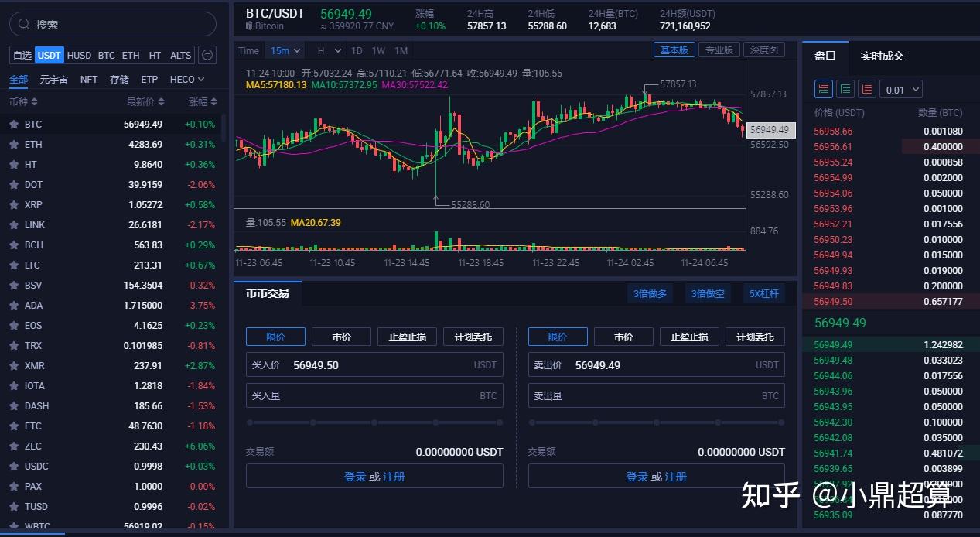Open the H interval dropdown

click(x=329, y=50)
